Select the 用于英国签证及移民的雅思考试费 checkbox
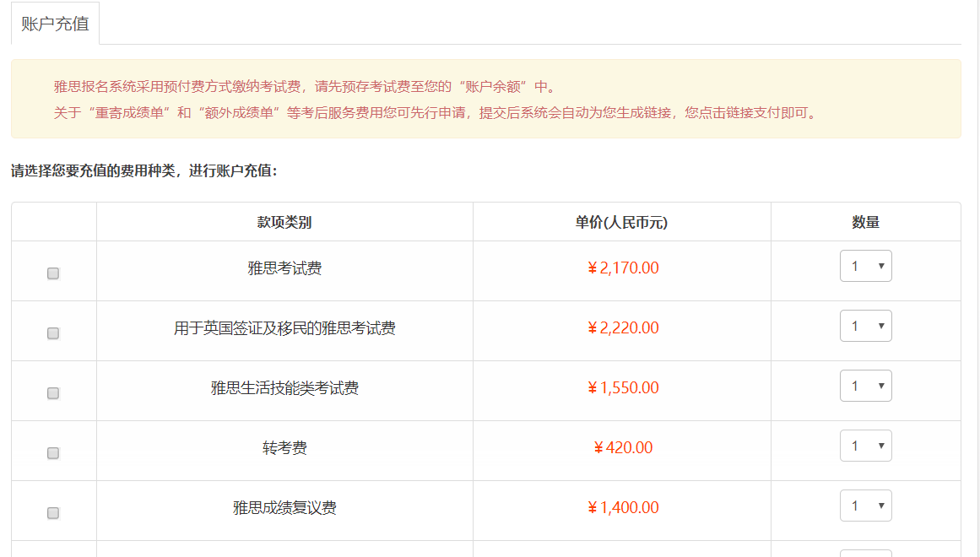The height and width of the screenshot is (557, 980). tap(53, 333)
